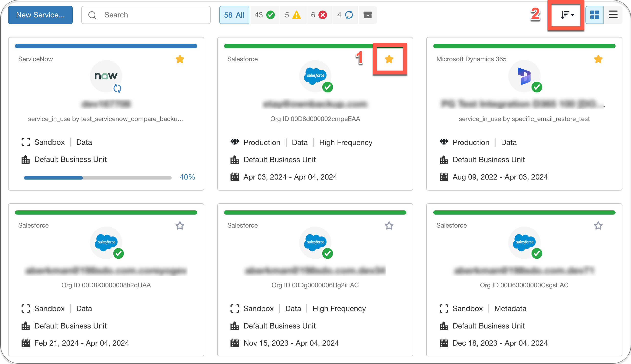Click green check status on Dynamics 365 logo
This screenshot has width=631, height=364.
536,87
